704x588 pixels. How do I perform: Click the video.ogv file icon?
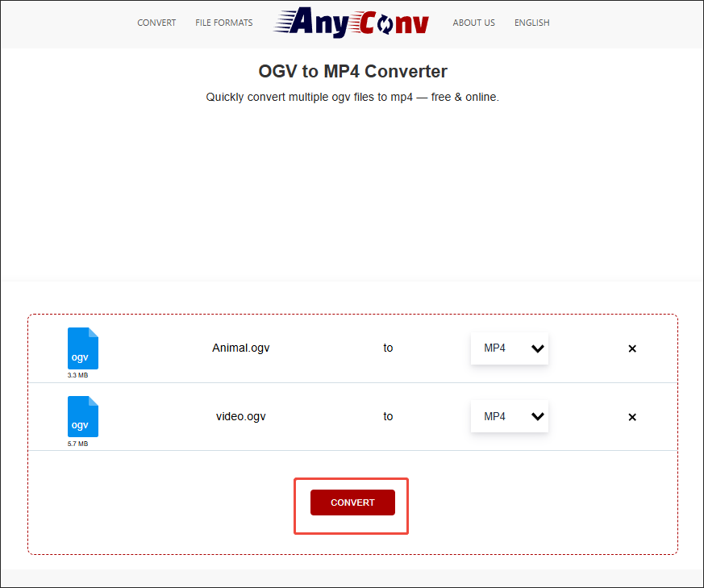pyautogui.click(x=82, y=416)
